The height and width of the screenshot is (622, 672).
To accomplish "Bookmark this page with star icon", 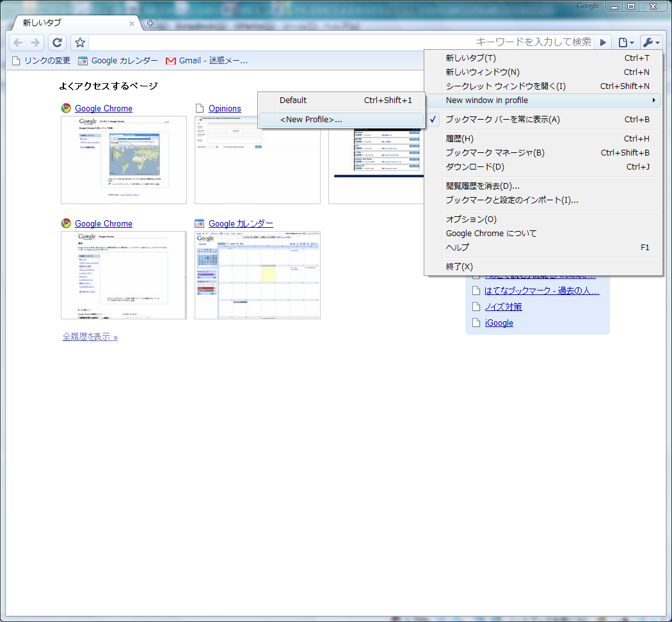I will point(80,42).
